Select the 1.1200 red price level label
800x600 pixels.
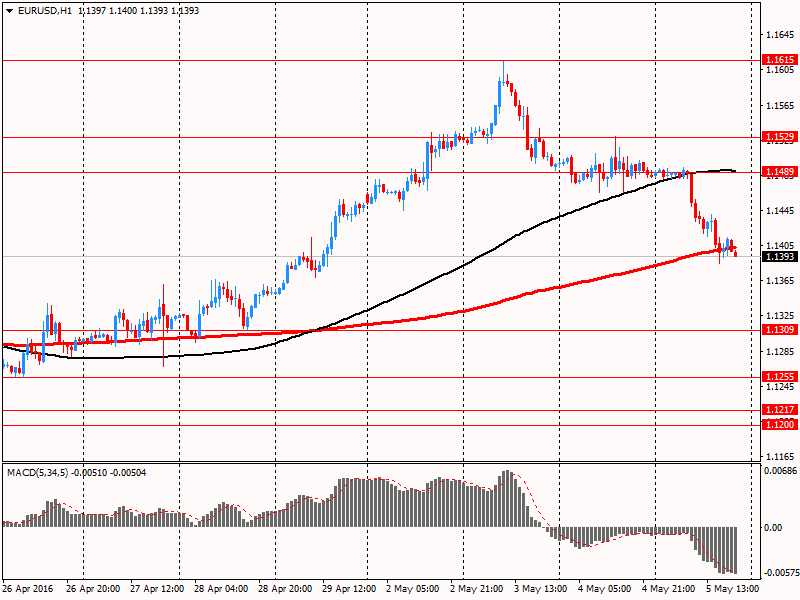point(780,424)
